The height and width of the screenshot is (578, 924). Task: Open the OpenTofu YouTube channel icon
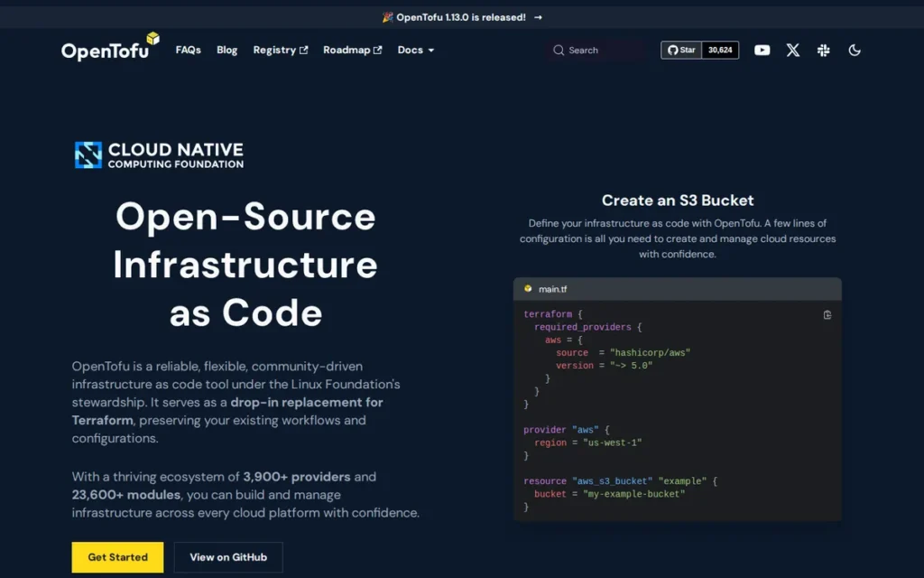pyautogui.click(x=762, y=51)
